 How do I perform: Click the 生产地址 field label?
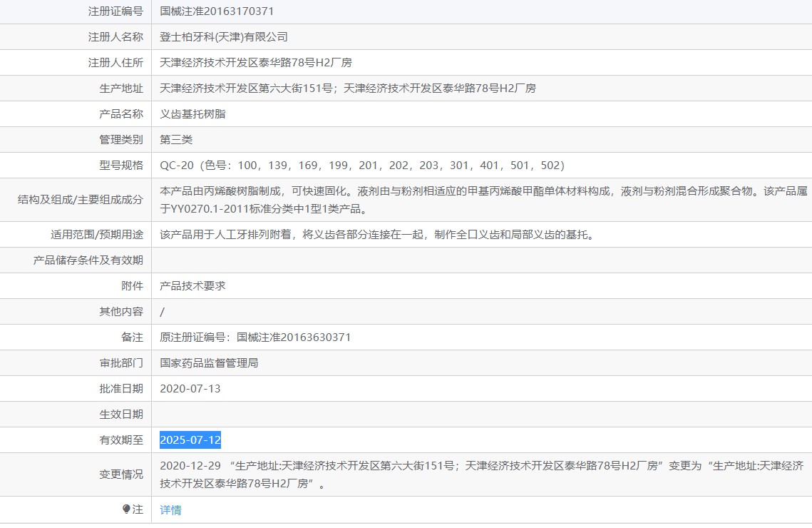121,88
